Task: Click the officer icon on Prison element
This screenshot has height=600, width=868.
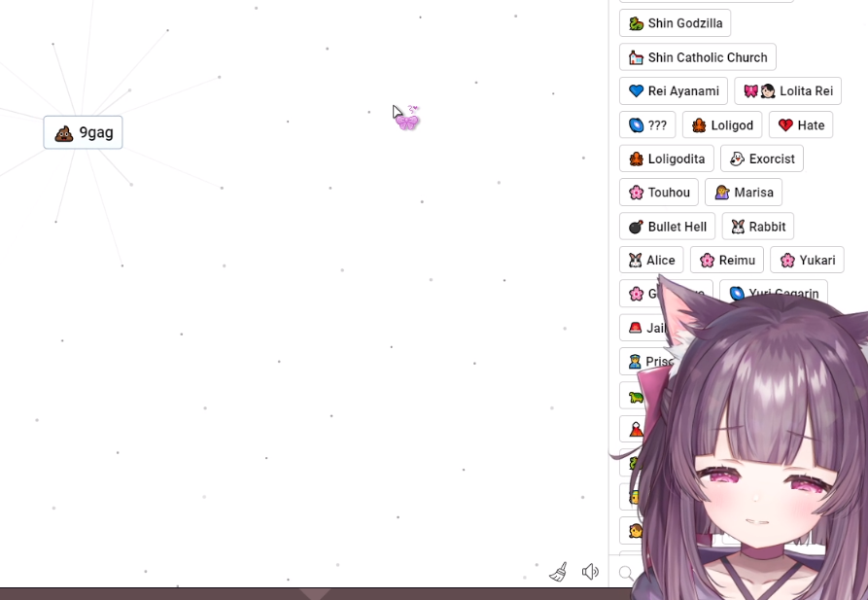Action: point(635,362)
